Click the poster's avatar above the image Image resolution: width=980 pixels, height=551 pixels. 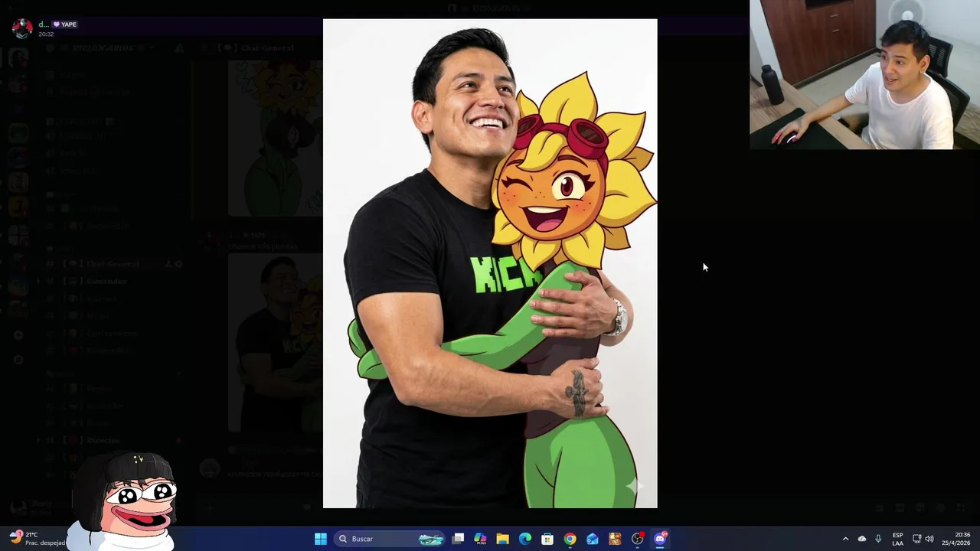(22, 28)
